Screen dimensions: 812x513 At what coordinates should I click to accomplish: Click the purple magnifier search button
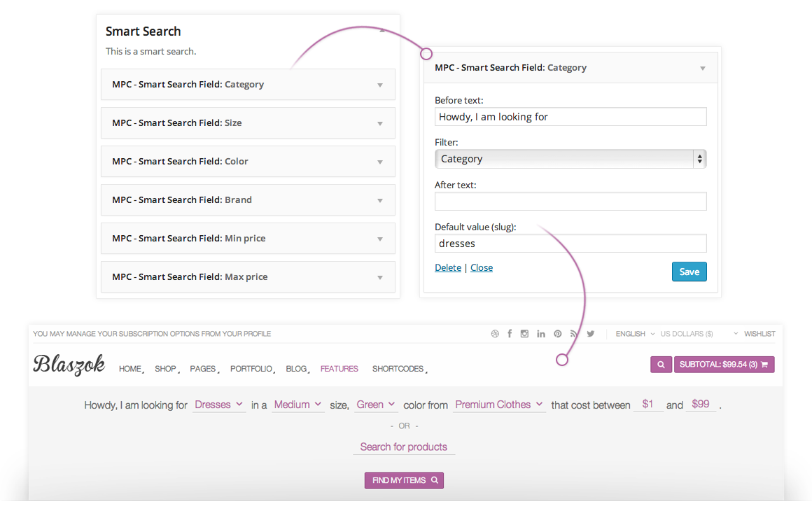pyautogui.click(x=660, y=365)
